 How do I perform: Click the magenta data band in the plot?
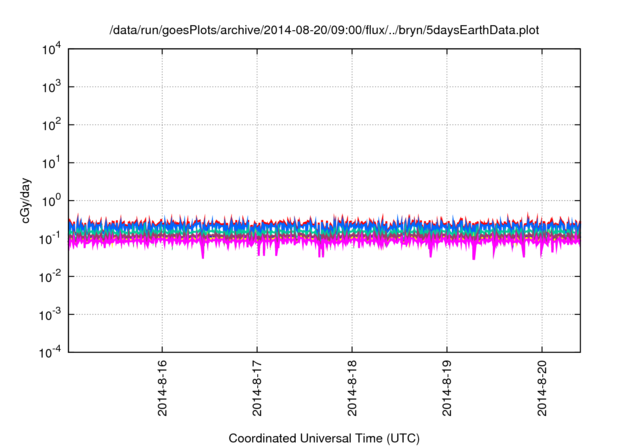pos(300,241)
